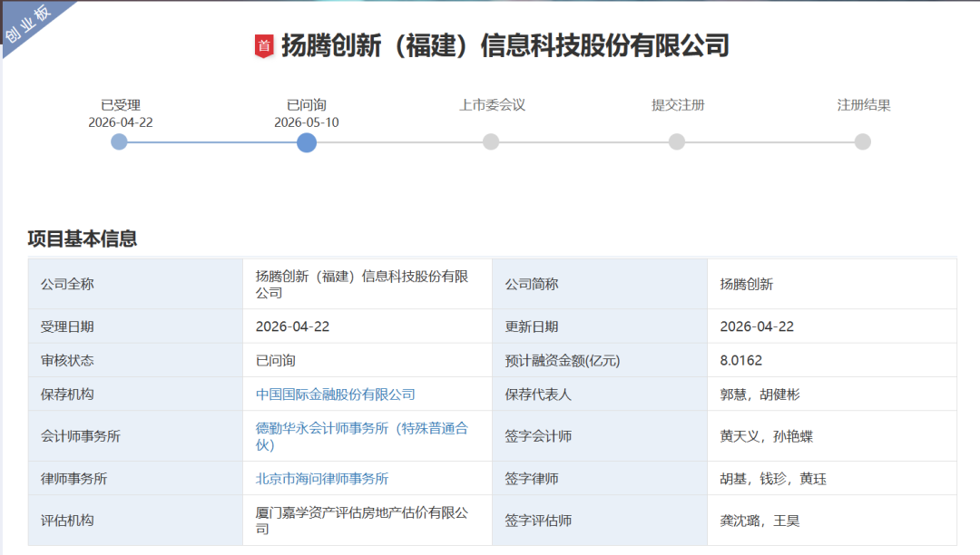Click the 项目基本信息 section heading
Viewport: 980px width, 555px height.
pos(83,239)
